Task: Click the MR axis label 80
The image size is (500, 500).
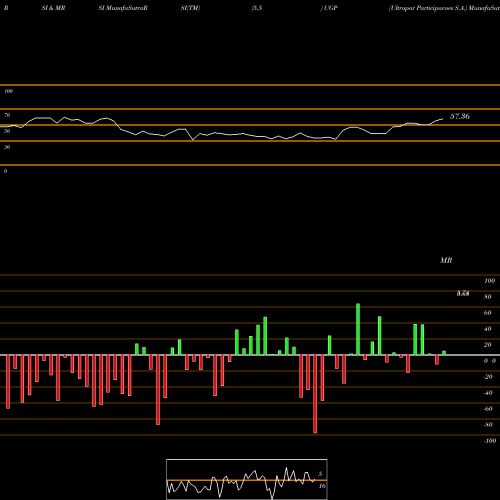Action: (487, 297)
